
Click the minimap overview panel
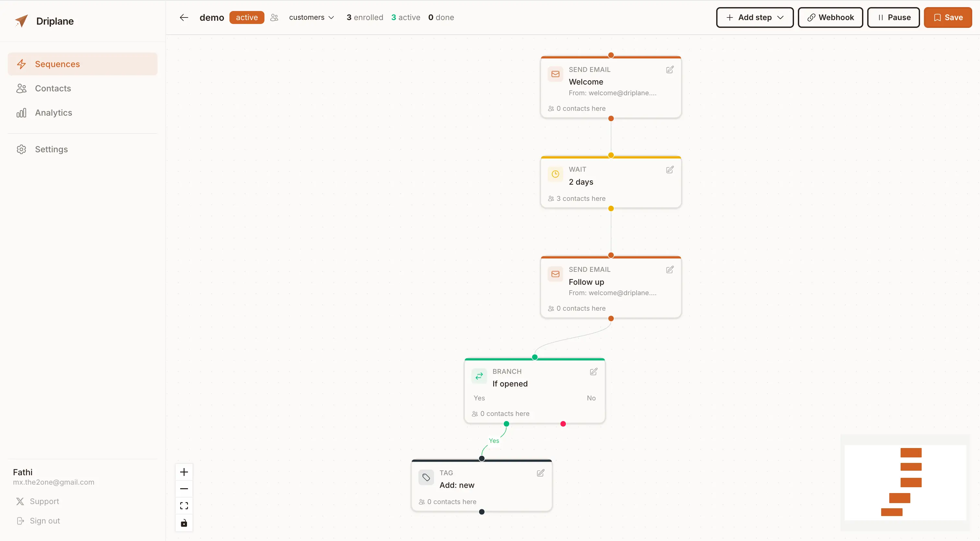click(x=905, y=482)
